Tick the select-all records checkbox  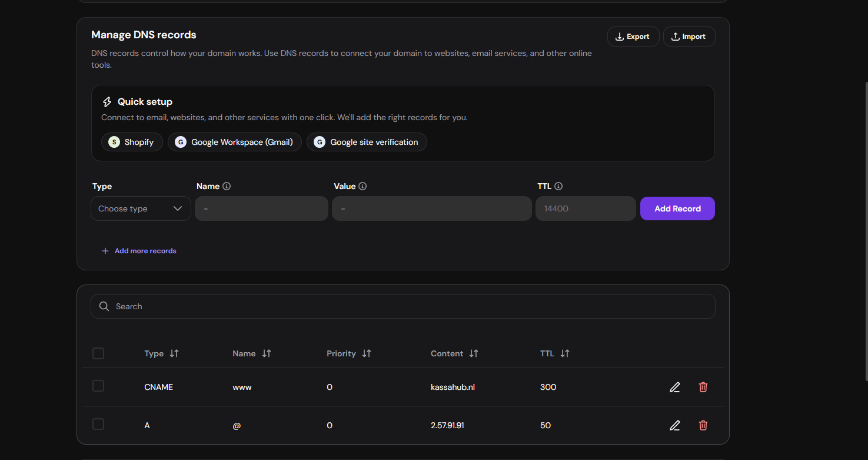pos(98,353)
